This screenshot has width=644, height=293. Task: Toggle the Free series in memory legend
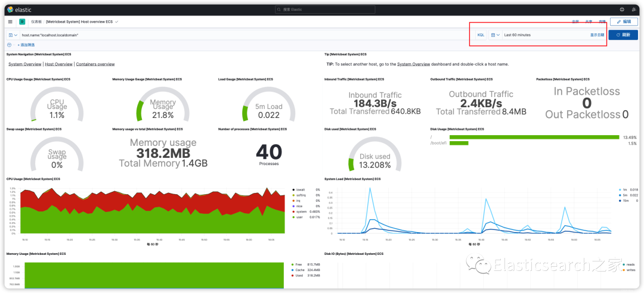click(299, 264)
